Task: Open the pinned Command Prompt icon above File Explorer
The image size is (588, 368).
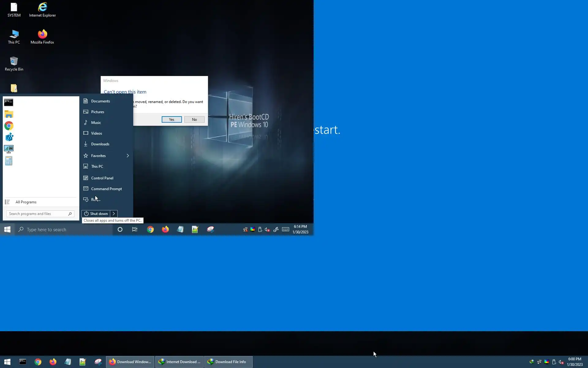Action: pos(9,102)
